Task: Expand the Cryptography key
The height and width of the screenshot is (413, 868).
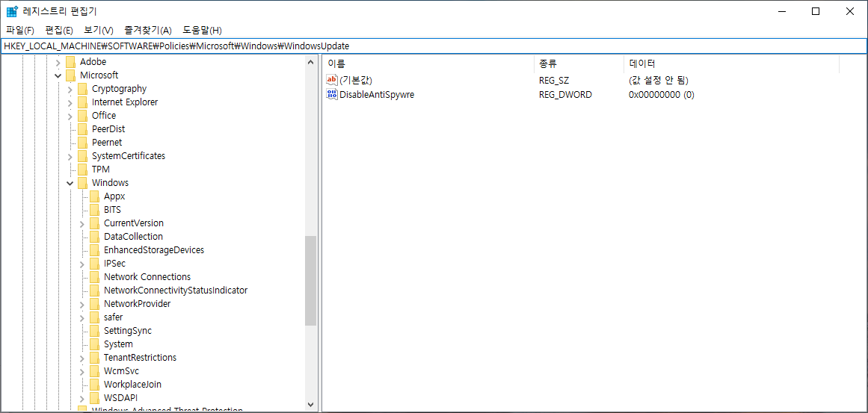Action: pyautogui.click(x=70, y=88)
